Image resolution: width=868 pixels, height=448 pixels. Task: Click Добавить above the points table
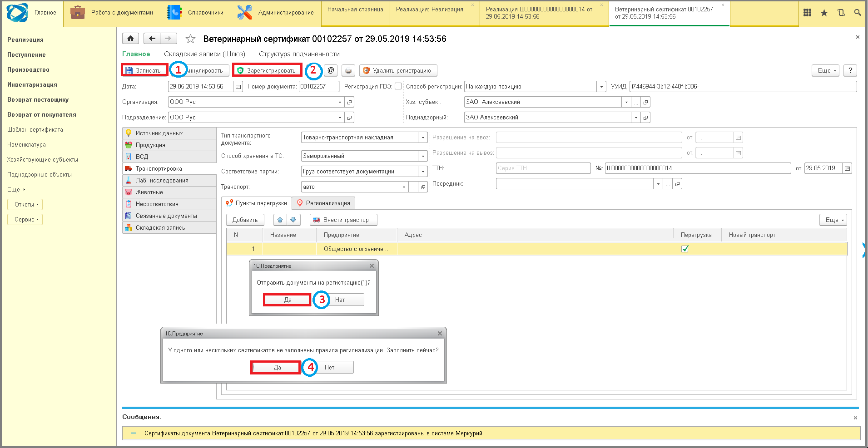point(245,220)
